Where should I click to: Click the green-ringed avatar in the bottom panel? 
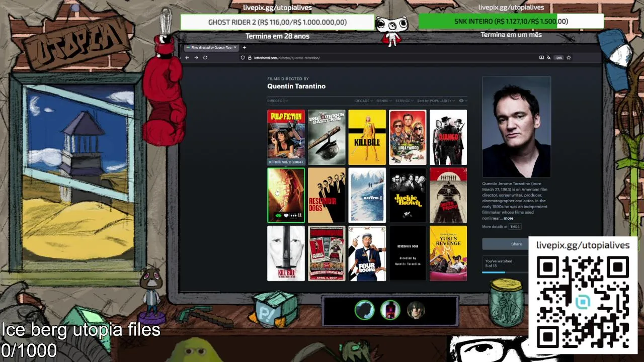click(364, 310)
